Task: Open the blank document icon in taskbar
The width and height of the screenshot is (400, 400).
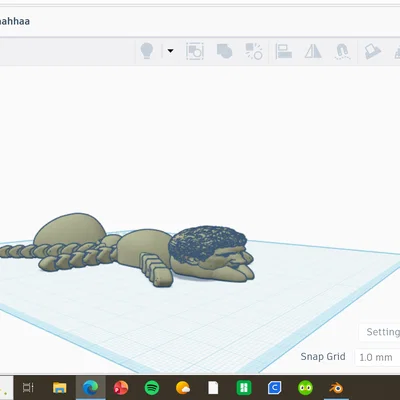Action: (x=213, y=388)
